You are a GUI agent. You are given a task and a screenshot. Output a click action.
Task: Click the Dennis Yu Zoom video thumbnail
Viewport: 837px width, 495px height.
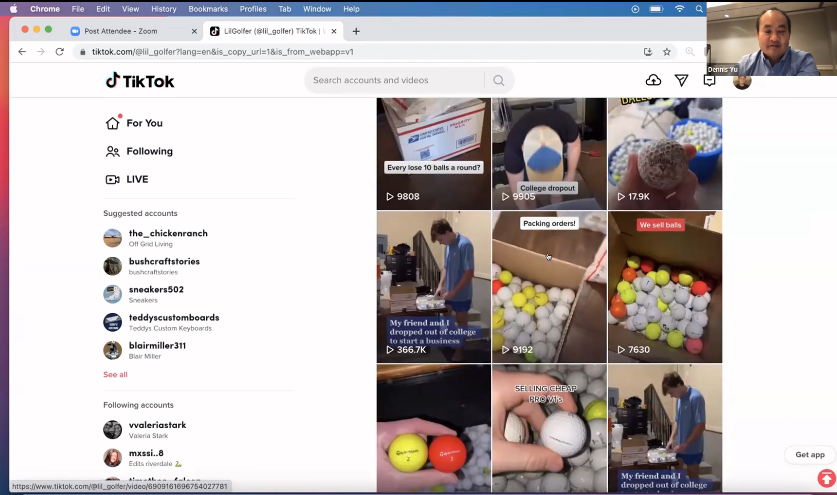tap(772, 38)
